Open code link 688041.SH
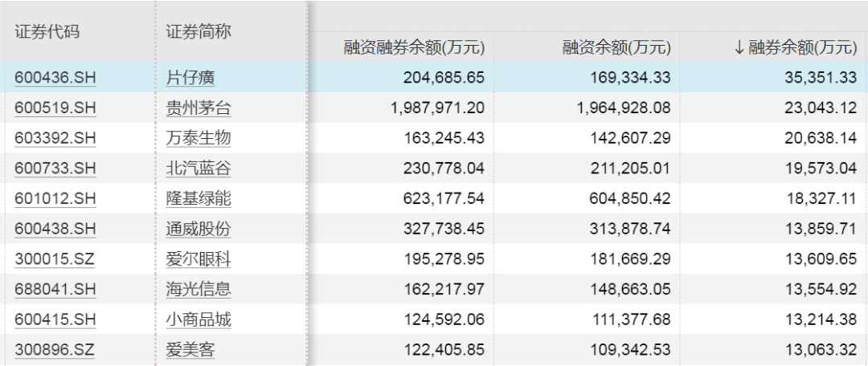This screenshot has height=366, width=868. point(55,289)
